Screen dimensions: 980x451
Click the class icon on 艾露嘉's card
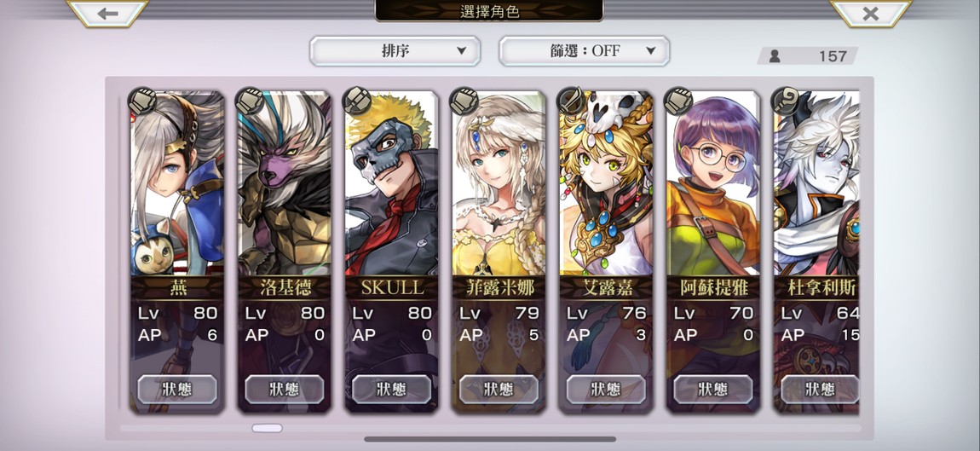pyautogui.click(x=572, y=101)
